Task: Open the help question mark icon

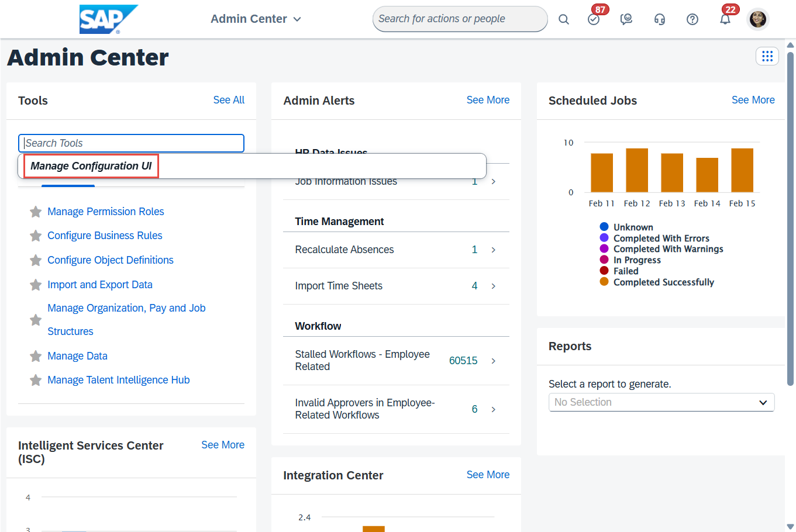Action: coord(692,19)
